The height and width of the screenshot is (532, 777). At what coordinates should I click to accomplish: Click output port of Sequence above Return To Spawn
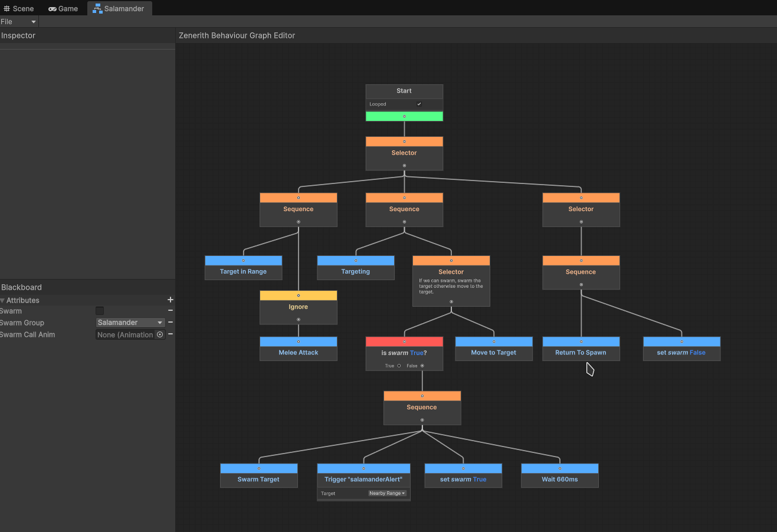[581, 285]
